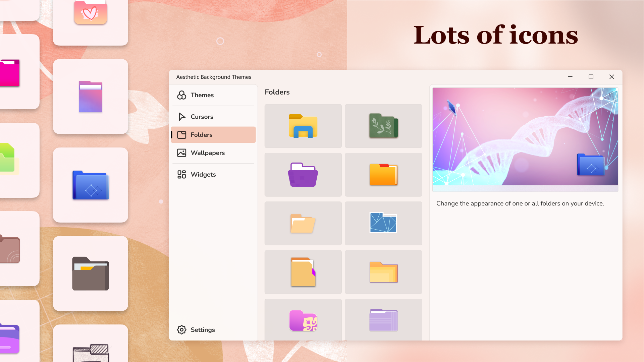Pick the purple open folder icon
Image resolution: width=644 pixels, height=362 pixels.
(x=303, y=175)
